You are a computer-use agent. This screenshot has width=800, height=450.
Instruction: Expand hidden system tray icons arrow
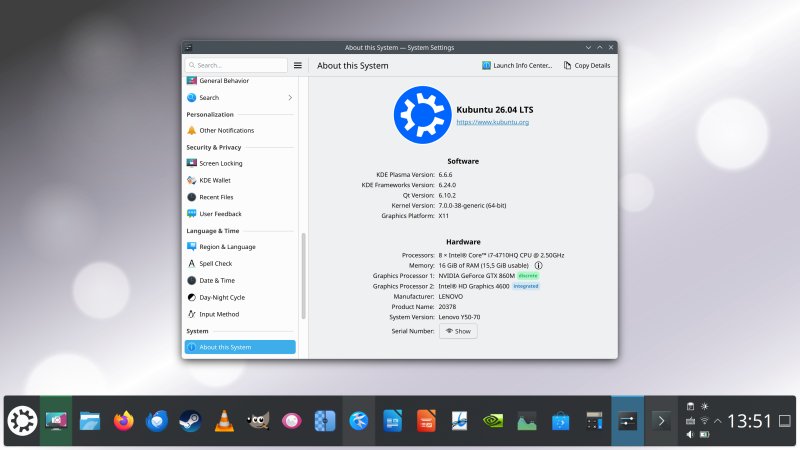tap(718, 421)
